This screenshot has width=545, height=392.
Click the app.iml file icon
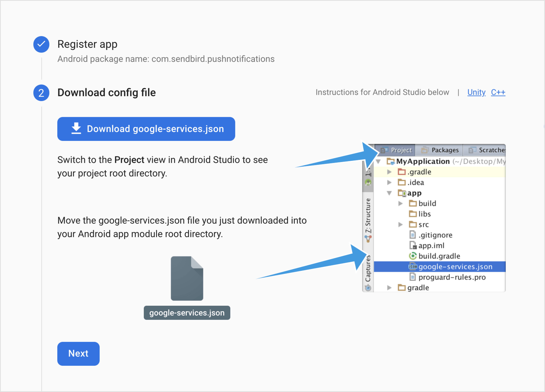(x=413, y=246)
